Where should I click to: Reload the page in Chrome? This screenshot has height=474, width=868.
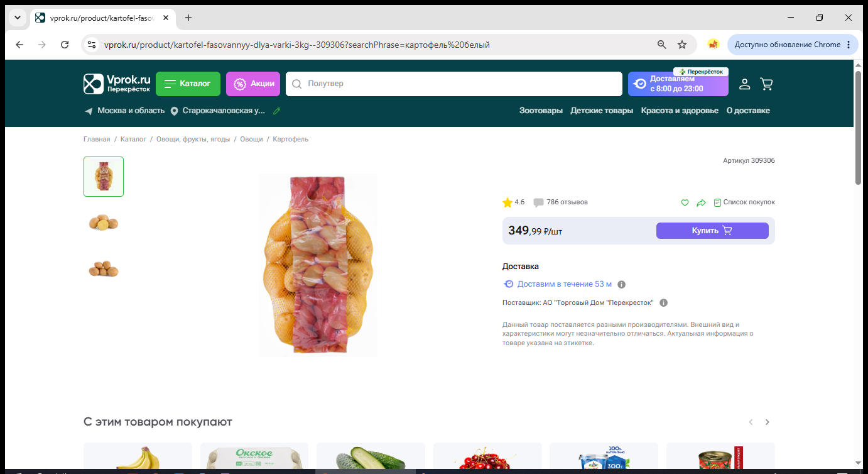65,45
